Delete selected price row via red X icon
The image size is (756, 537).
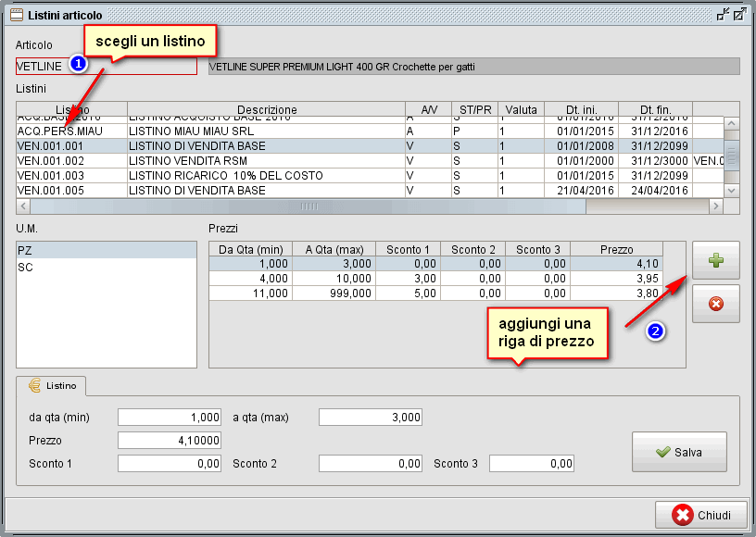(x=714, y=303)
